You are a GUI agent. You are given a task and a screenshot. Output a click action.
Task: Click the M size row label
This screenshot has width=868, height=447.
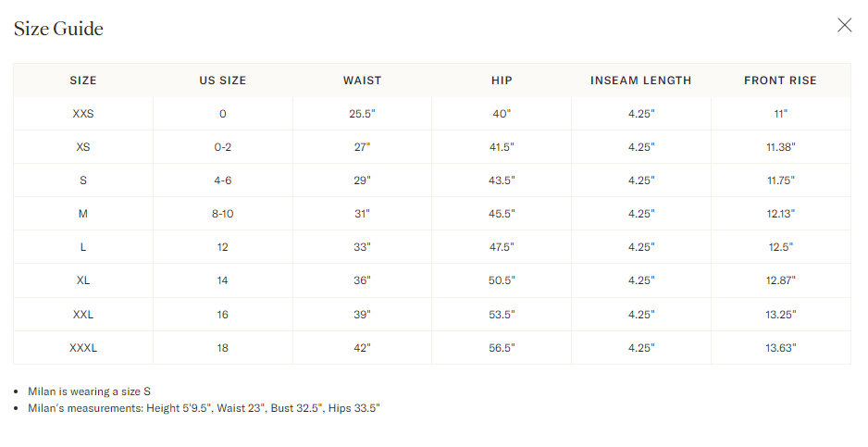[x=83, y=213]
